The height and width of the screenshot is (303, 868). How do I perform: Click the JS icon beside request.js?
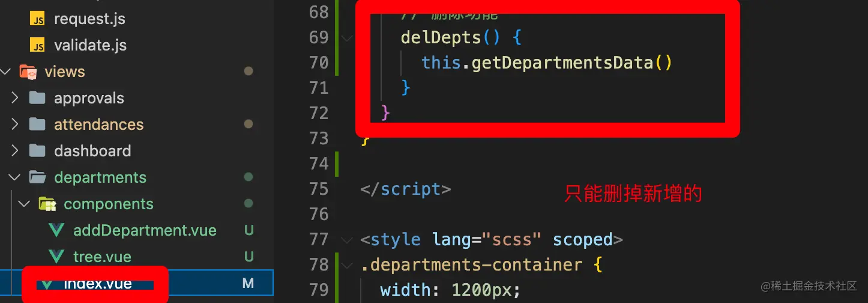pos(38,19)
